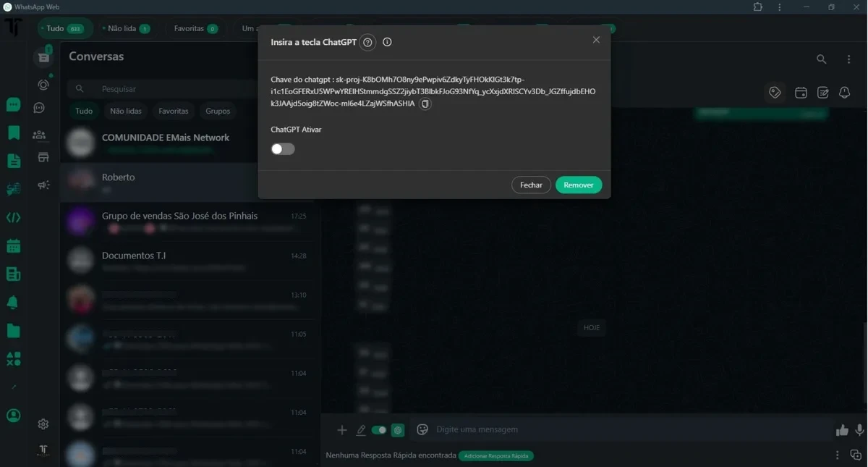The height and width of the screenshot is (467, 868).
Task: Open the megaphone advertise icon
Action: pyautogui.click(x=43, y=185)
